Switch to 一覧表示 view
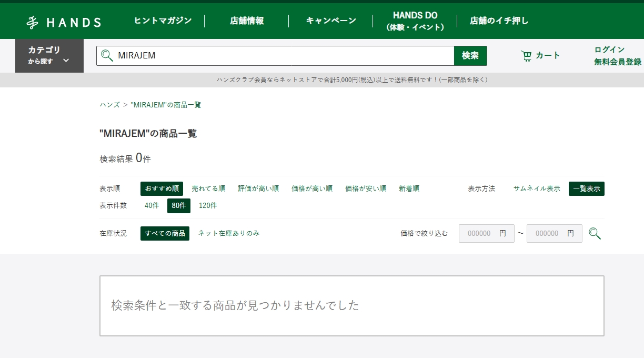Viewport: 644px width, 358px height. pos(587,188)
